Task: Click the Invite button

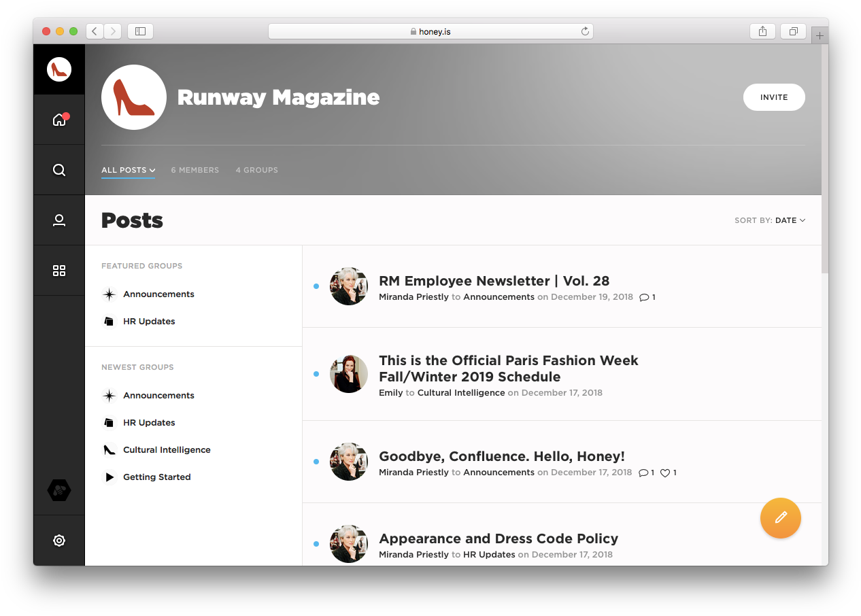Action: tap(774, 97)
